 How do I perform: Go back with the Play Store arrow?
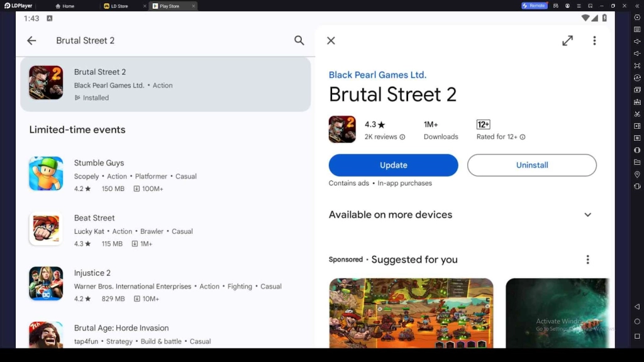point(31,40)
